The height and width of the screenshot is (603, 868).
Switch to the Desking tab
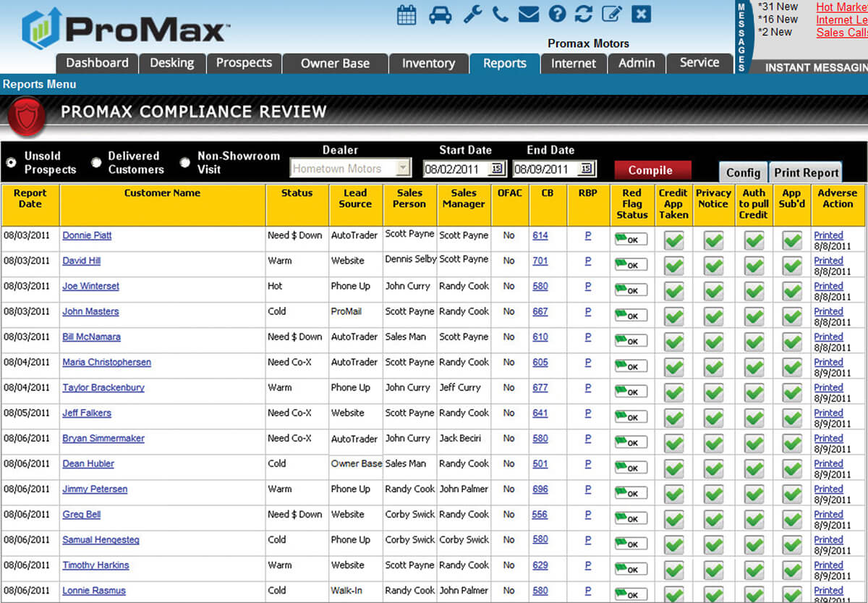pos(172,63)
